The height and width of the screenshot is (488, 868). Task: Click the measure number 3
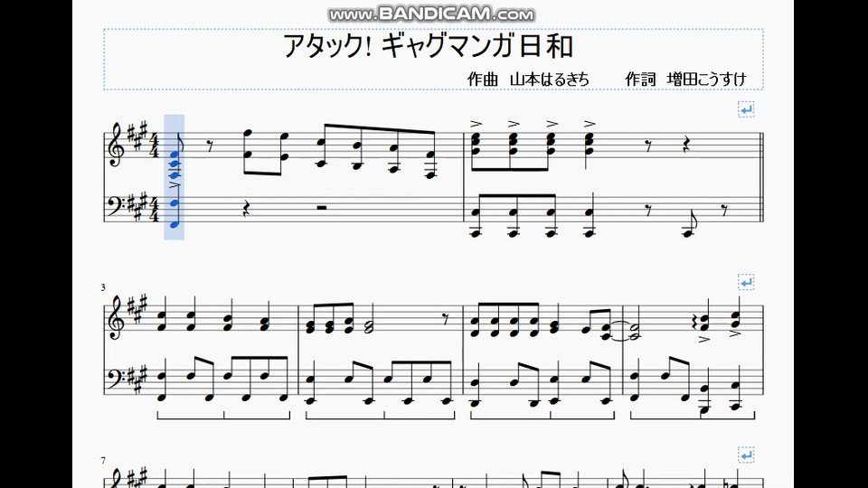(103, 287)
